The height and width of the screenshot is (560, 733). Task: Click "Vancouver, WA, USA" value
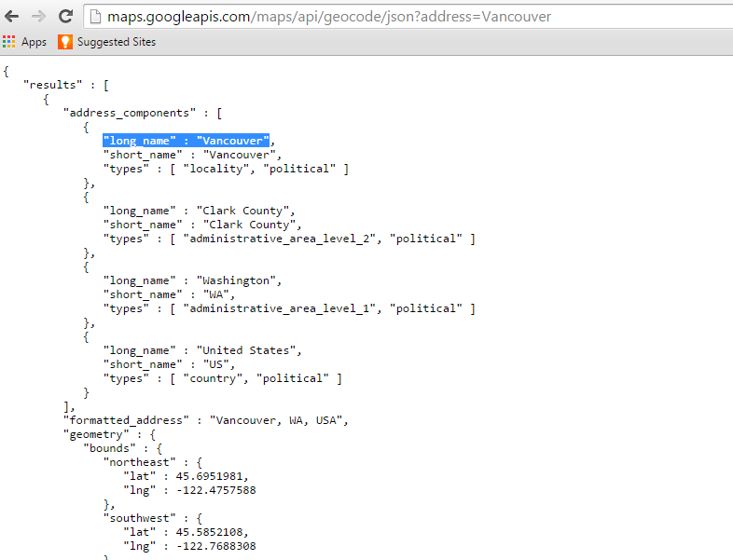(276, 420)
